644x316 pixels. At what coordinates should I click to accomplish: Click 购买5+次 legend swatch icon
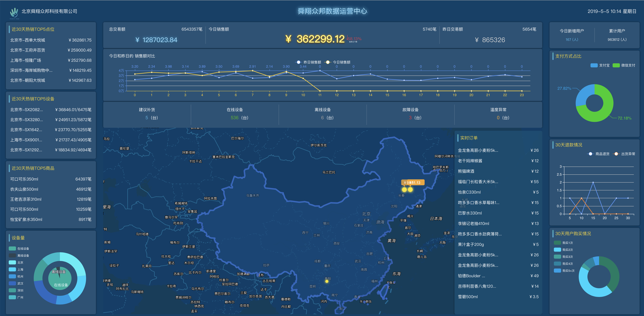[557, 271]
